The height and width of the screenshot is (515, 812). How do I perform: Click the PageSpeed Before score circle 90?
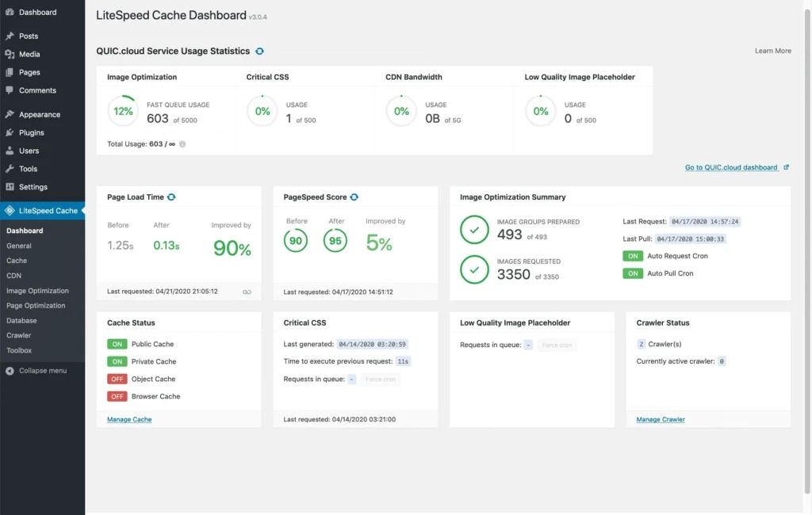pos(296,241)
